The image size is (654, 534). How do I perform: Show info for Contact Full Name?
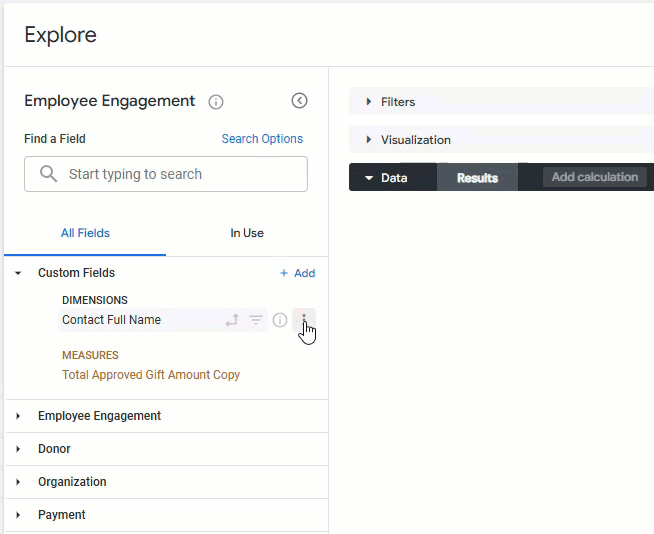click(x=280, y=320)
